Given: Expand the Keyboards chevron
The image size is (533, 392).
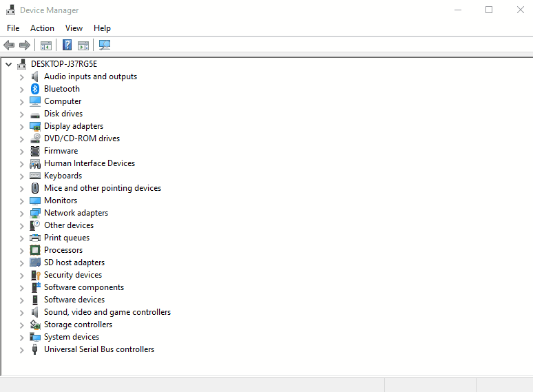Looking at the screenshot, I should pyautogui.click(x=22, y=176).
